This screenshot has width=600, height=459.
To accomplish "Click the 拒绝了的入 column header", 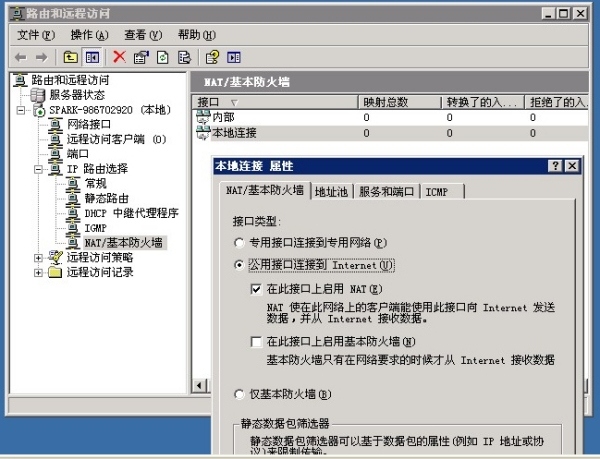I will point(556,103).
